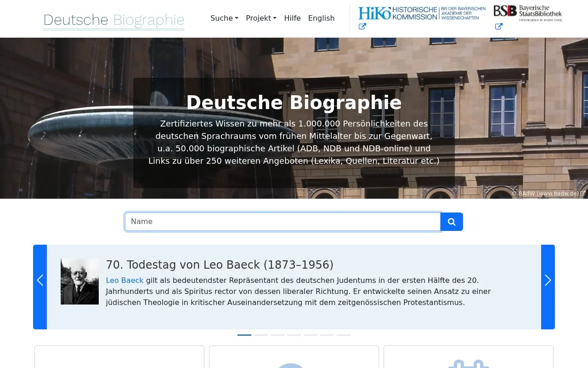This screenshot has height=368, width=588.
Task: Jump to the second carousel slide indicator
Action: 261,335
